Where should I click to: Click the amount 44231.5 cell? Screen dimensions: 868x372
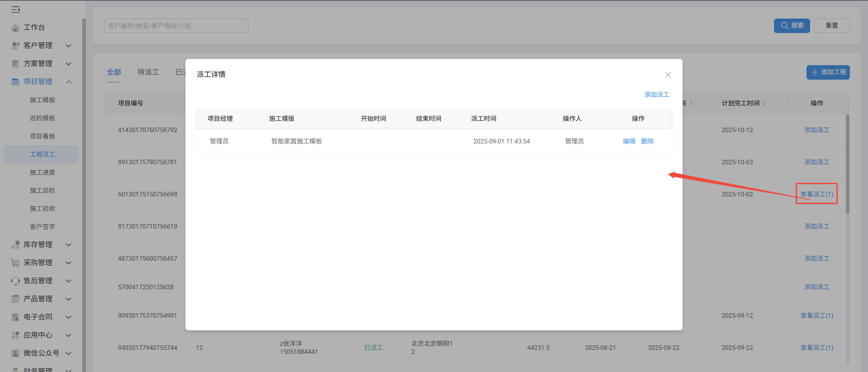tap(538, 348)
